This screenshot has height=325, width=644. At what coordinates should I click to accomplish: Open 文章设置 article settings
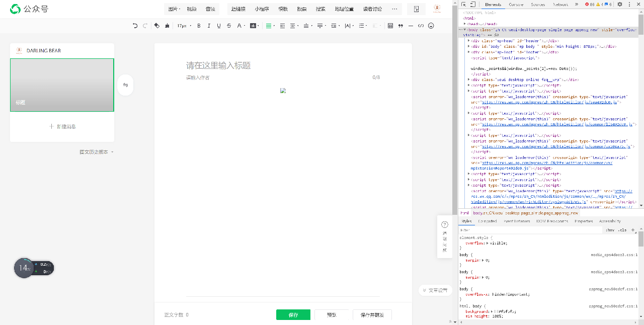(435, 290)
